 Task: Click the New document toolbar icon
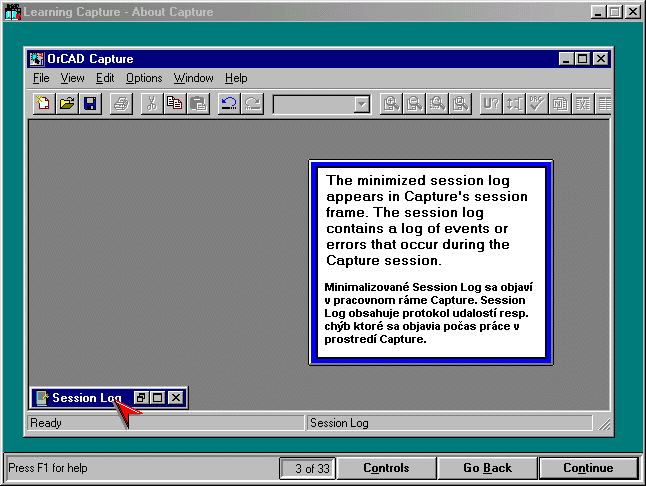[x=44, y=103]
